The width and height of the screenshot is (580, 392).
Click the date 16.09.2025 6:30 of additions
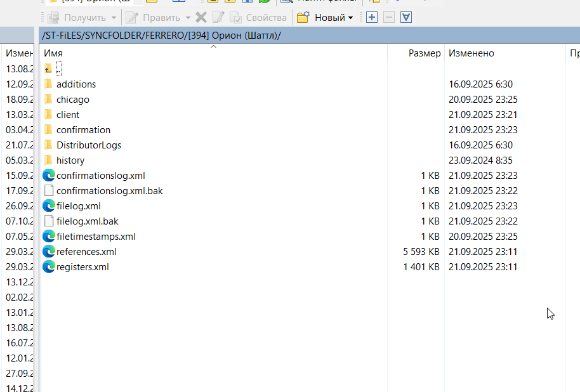[x=480, y=84]
